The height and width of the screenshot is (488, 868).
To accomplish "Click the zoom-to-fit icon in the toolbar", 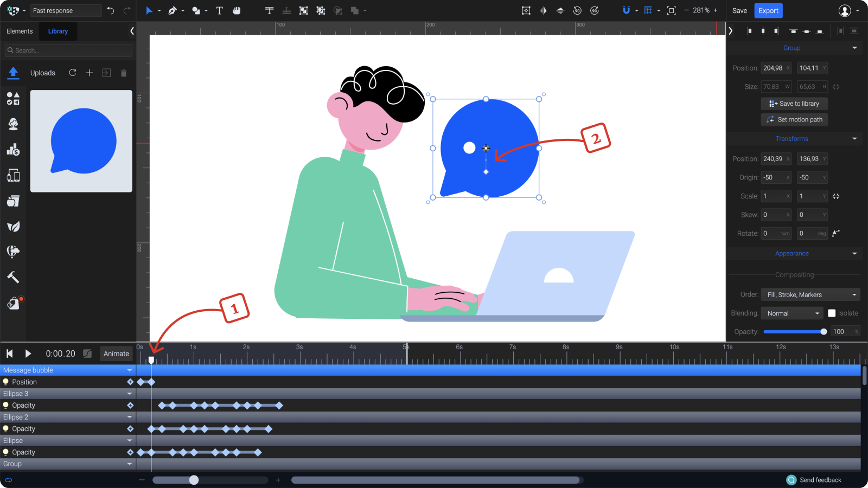I will point(671,10).
